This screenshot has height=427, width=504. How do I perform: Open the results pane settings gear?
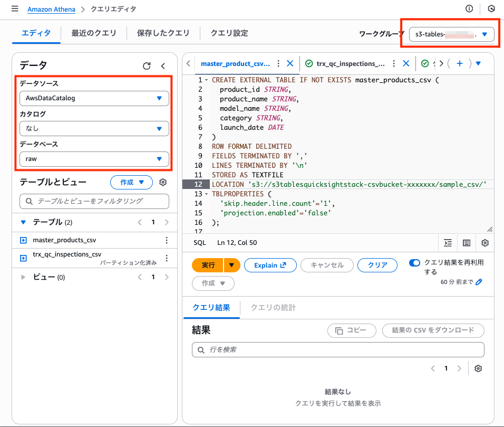point(478,368)
